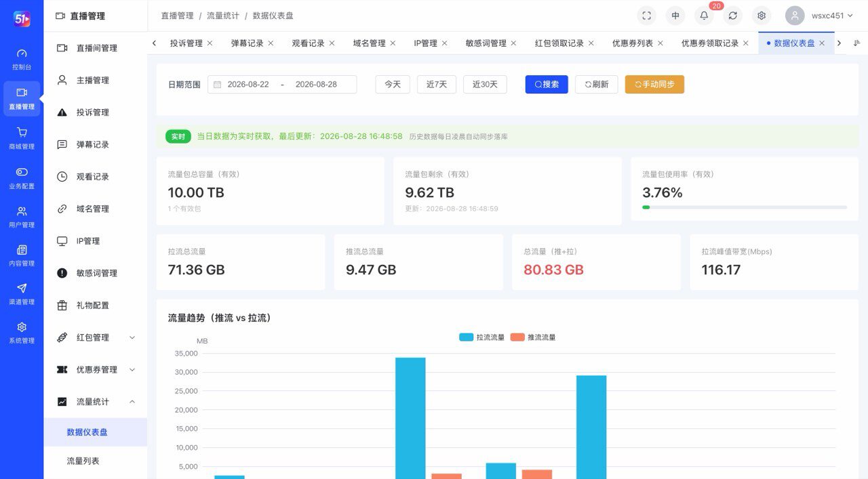
Task: Switch to the 红包领取记录 tab
Action: (559, 43)
